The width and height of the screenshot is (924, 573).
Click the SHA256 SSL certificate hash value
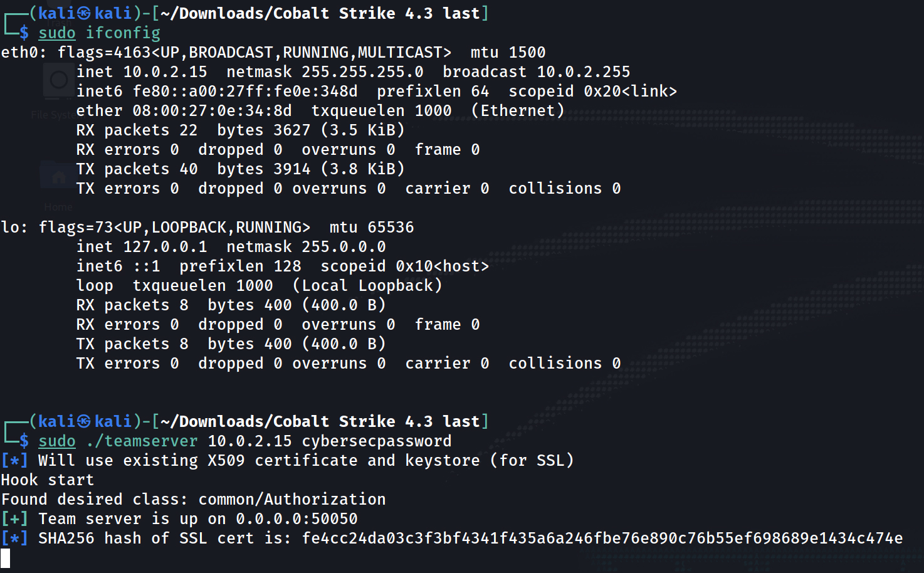[x=602, y=539]
